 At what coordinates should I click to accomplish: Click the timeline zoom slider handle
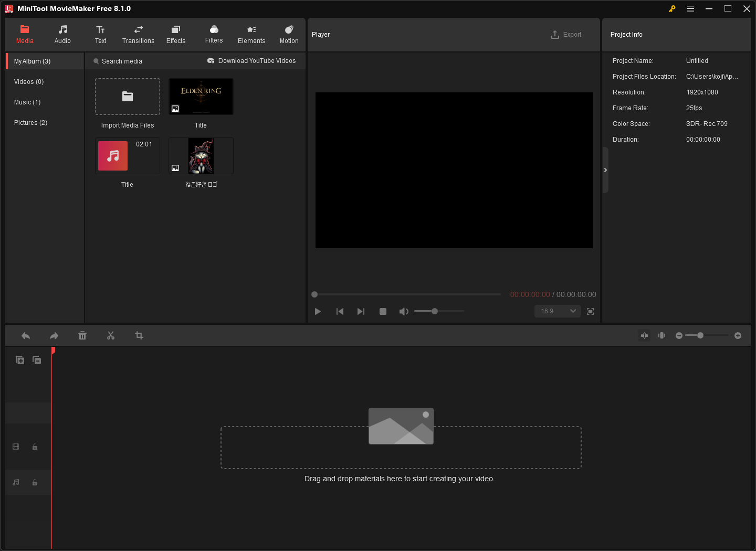700,335
